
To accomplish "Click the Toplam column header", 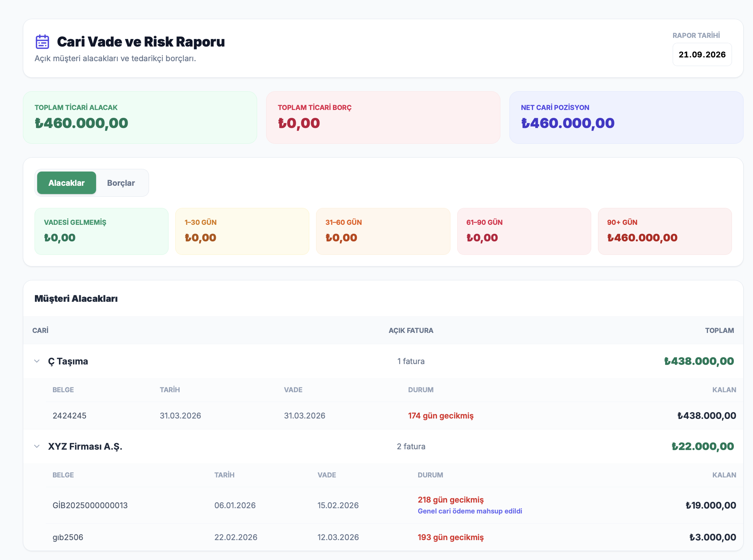I will (720, 330).
